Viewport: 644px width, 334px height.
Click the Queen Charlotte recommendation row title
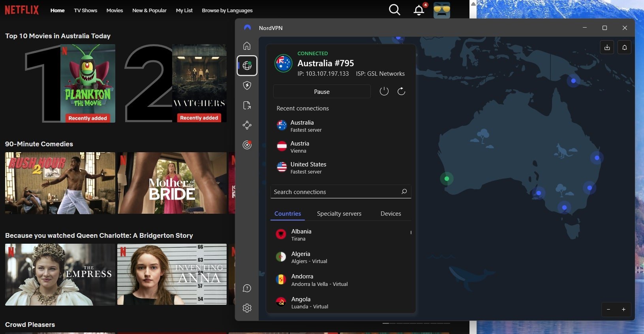tap(99, 235)
